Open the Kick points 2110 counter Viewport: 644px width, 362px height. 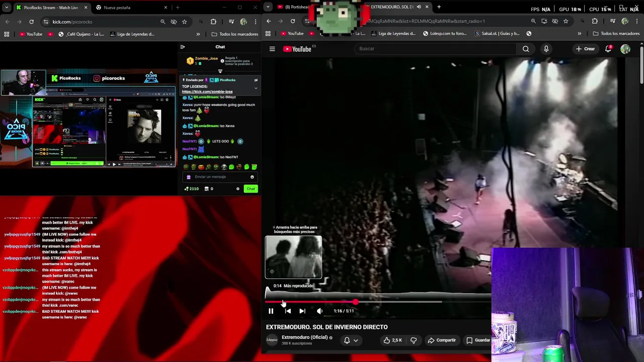click(x=192, y=189)
